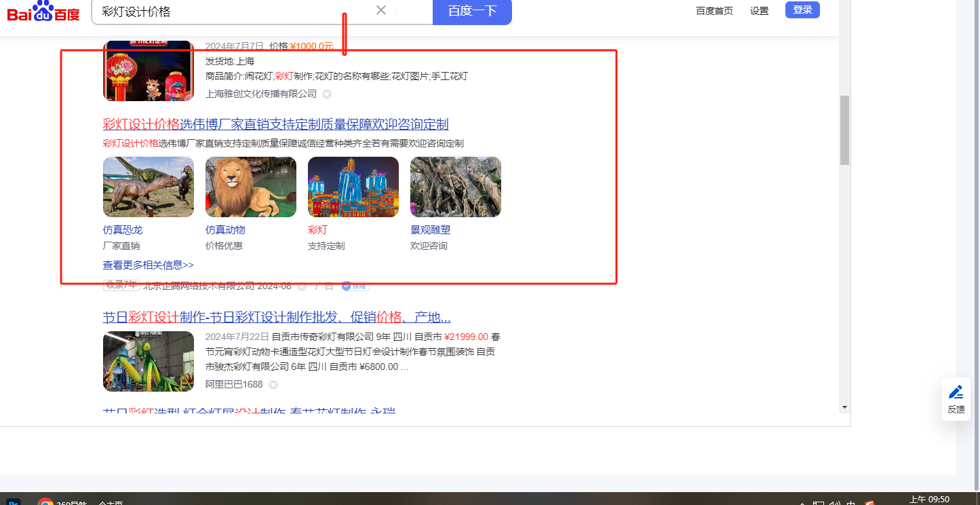The height and width of the screenshot is (505, 980).
Task: Open the 彩灯设计价格选伟博厂家直销 result title
Action: 275,124
